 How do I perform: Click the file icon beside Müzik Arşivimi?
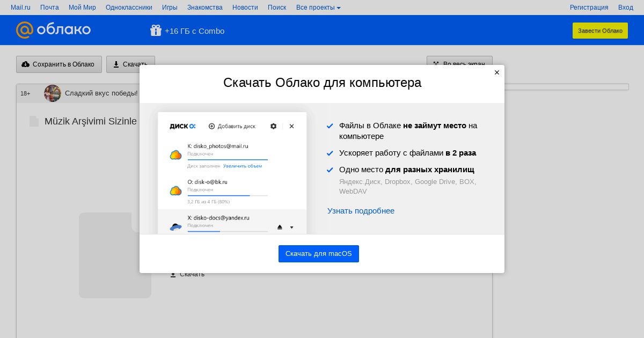(x=34, y=121)
